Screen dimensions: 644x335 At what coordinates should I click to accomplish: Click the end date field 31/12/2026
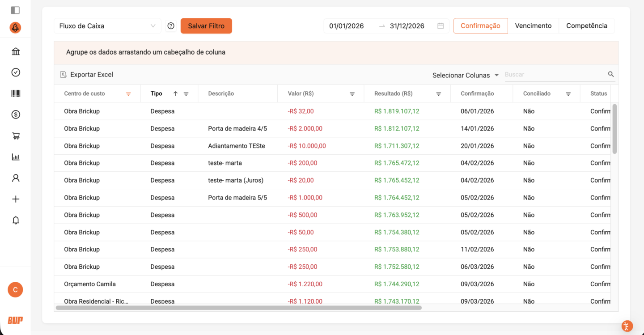407,26
